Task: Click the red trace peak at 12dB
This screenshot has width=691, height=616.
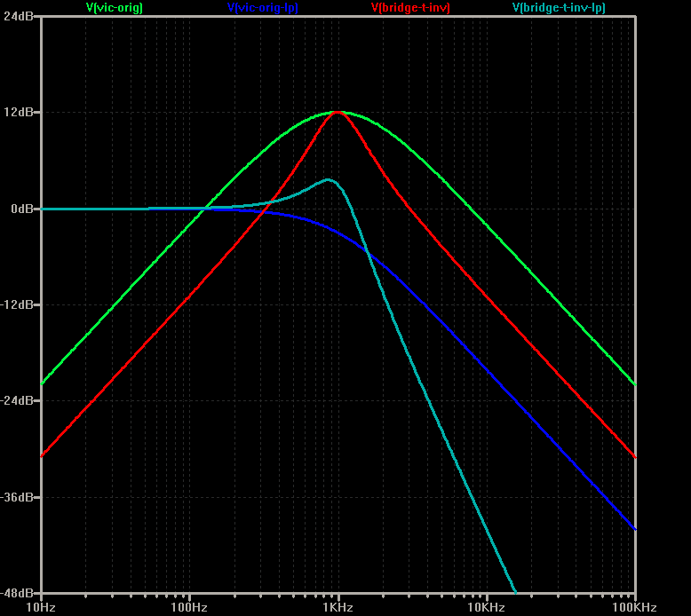Action: (338, 112)
